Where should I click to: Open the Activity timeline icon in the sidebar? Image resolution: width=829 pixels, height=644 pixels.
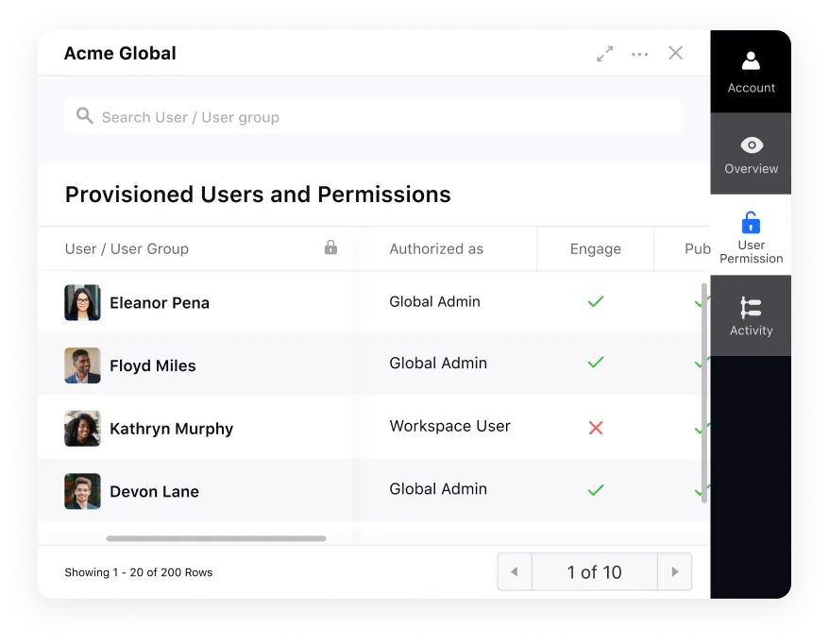click(751, 307)
